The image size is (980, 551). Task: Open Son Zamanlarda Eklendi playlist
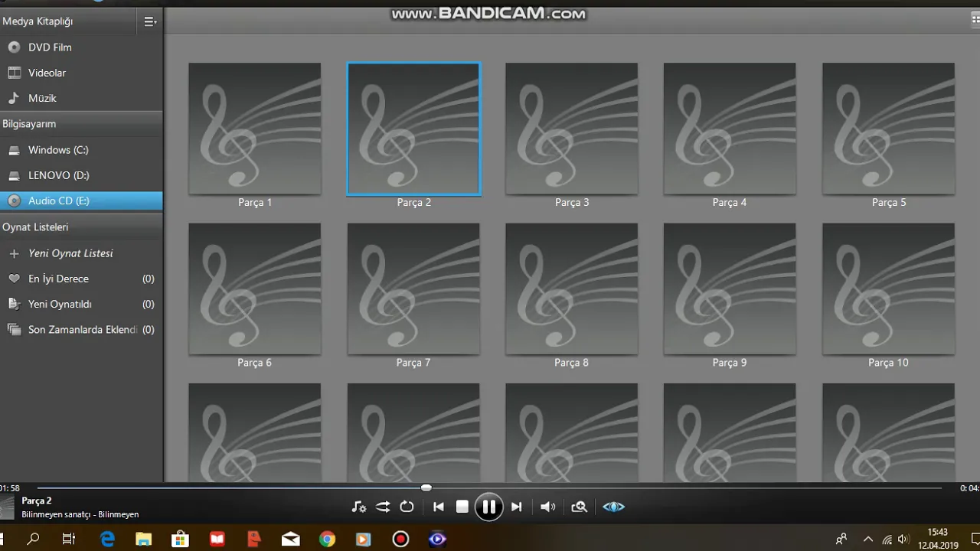coord(81,330)
